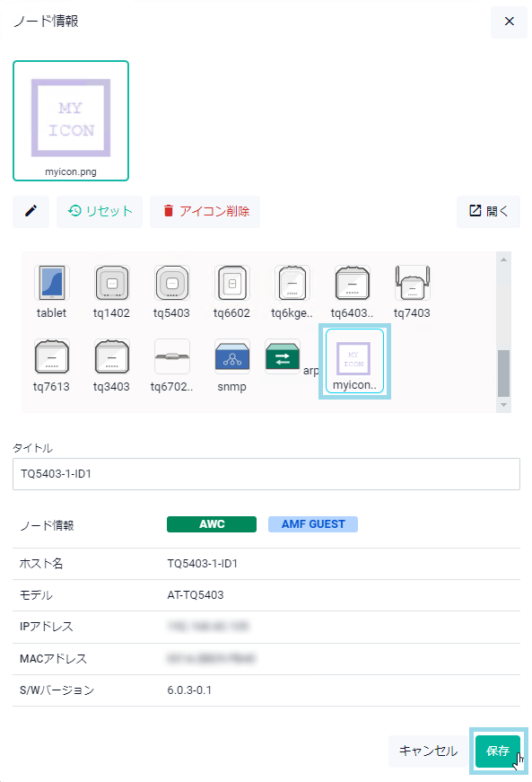Image resolution: width=532 pixels, height=782 pixels.
Task: Reset the icon with リセット button
Action: [100, 212]
